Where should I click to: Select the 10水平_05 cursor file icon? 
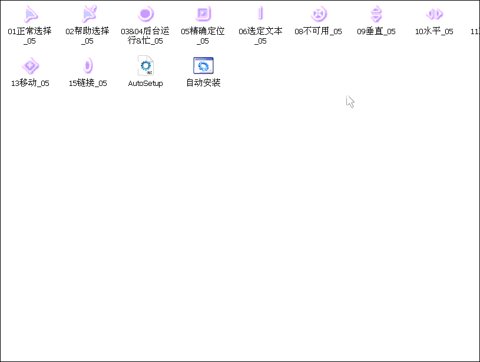coord(434,14)
